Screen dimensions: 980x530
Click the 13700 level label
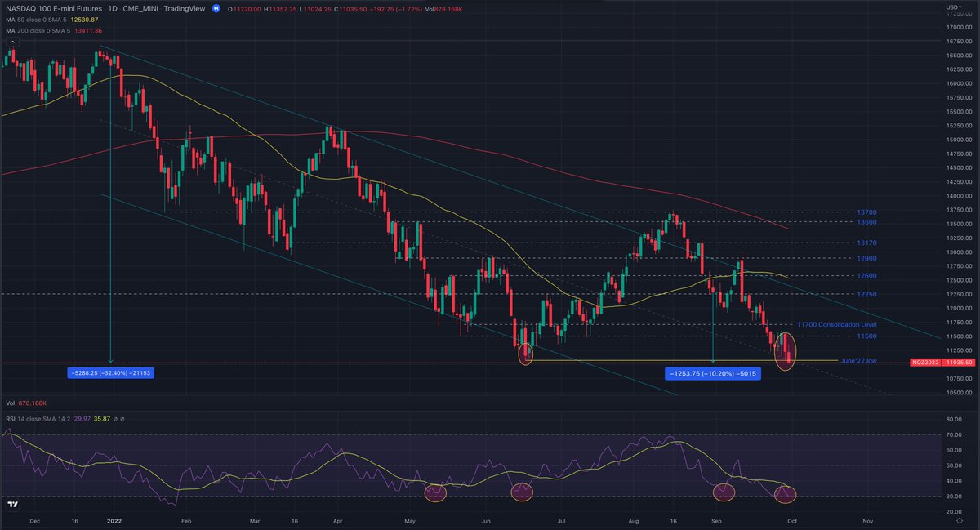[x=866, y=212]
